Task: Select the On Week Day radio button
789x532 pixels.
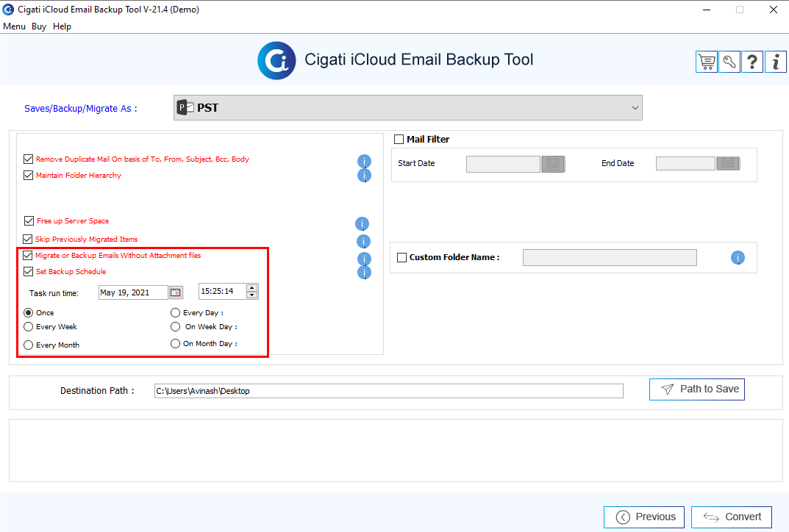Action: pos(175,327)
